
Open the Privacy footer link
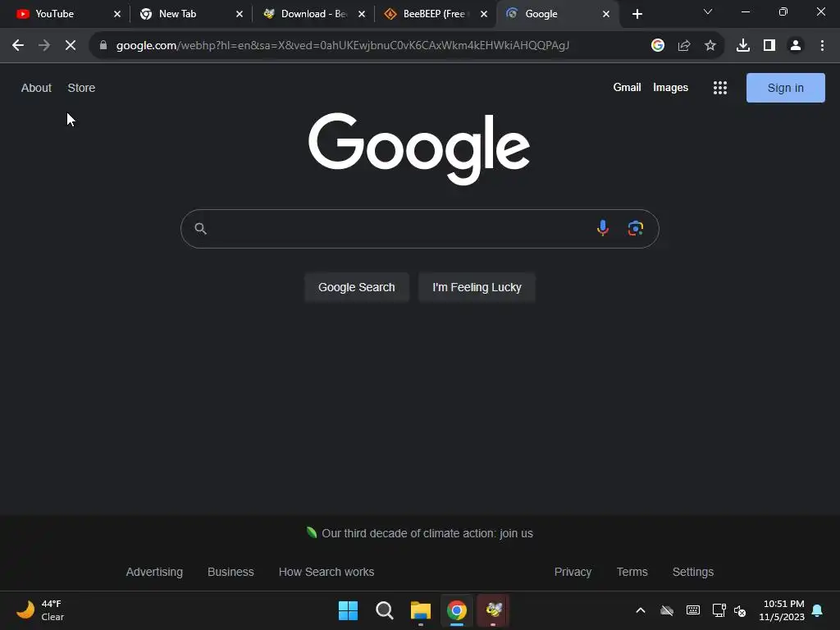[573, 572]
